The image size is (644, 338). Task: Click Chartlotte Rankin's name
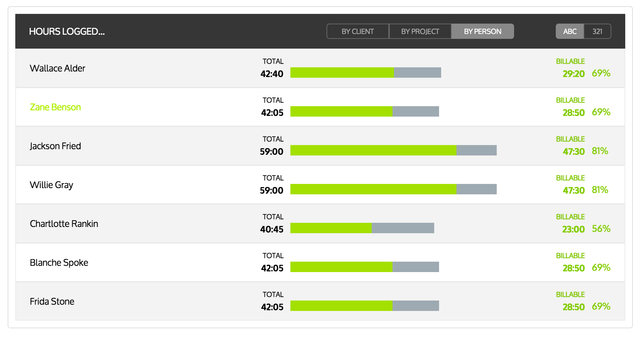point(64,224)
